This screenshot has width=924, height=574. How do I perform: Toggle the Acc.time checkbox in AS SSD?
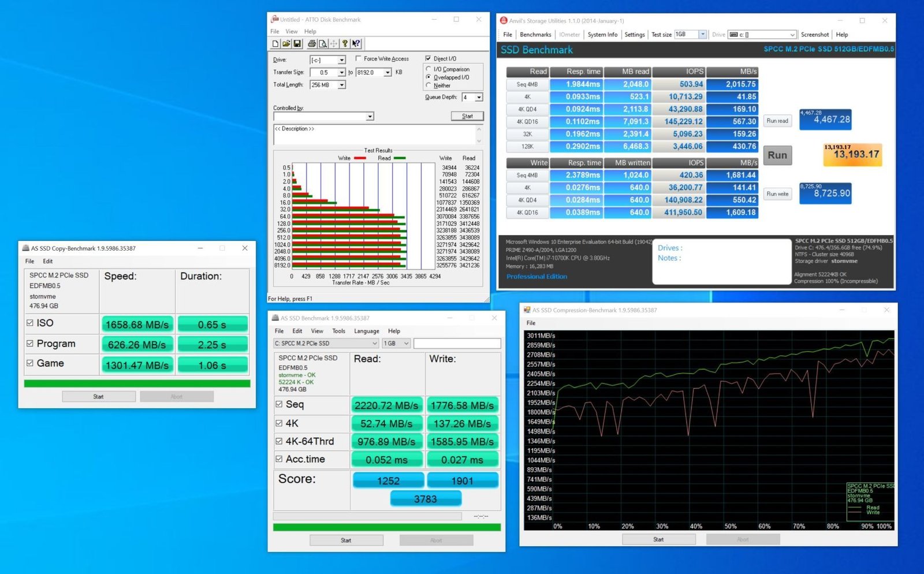click(x=279, y=459)
